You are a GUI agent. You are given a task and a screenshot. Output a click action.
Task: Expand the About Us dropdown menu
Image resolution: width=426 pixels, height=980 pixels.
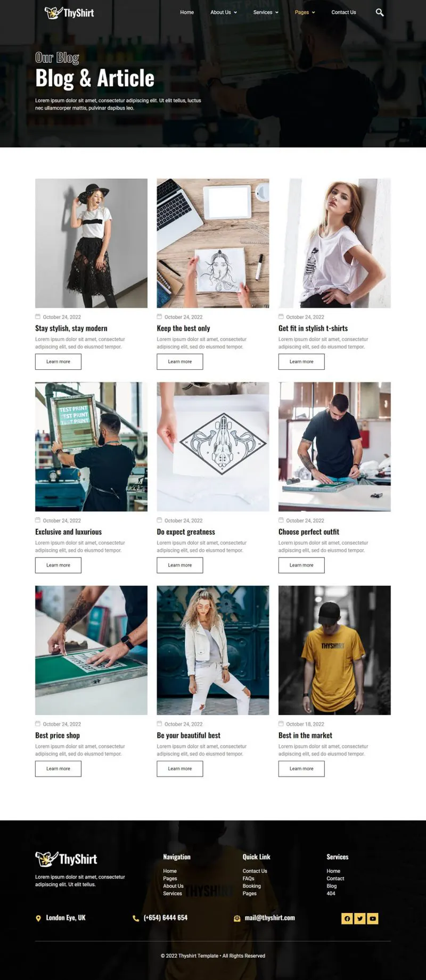tap(224, 12)
